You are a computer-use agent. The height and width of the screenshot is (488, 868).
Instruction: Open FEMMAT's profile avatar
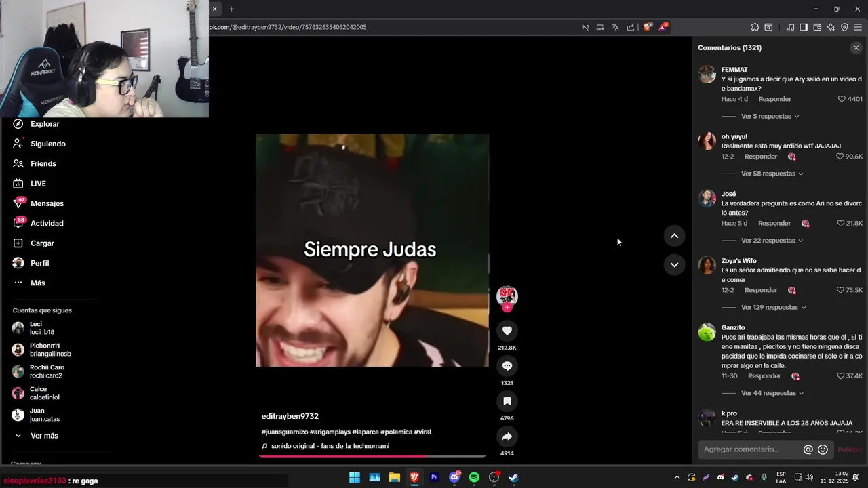coord(707,75)
